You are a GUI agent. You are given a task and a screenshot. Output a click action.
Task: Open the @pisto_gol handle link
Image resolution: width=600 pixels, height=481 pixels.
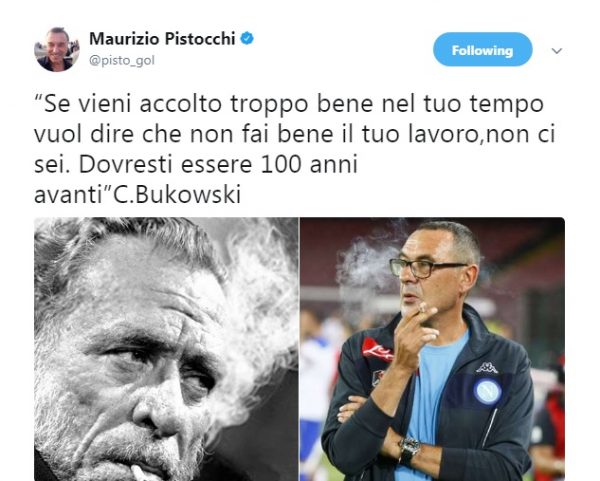[122, 60]
